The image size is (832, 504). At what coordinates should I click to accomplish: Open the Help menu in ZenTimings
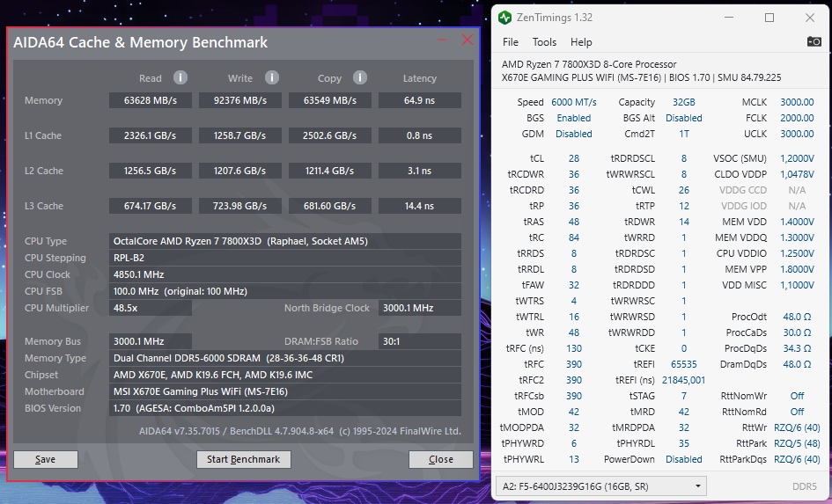[x=581, y=42]
